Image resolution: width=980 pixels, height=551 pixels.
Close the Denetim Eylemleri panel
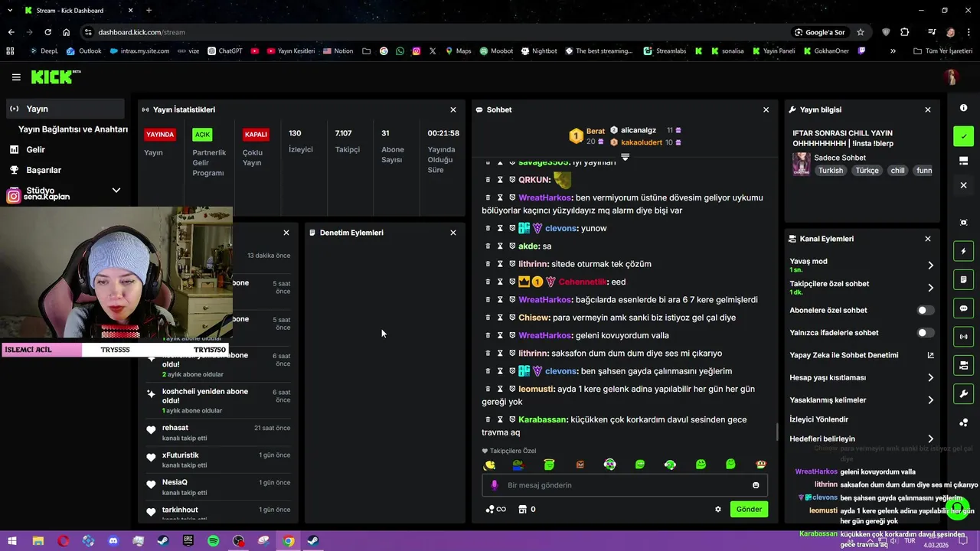(453, 233)
